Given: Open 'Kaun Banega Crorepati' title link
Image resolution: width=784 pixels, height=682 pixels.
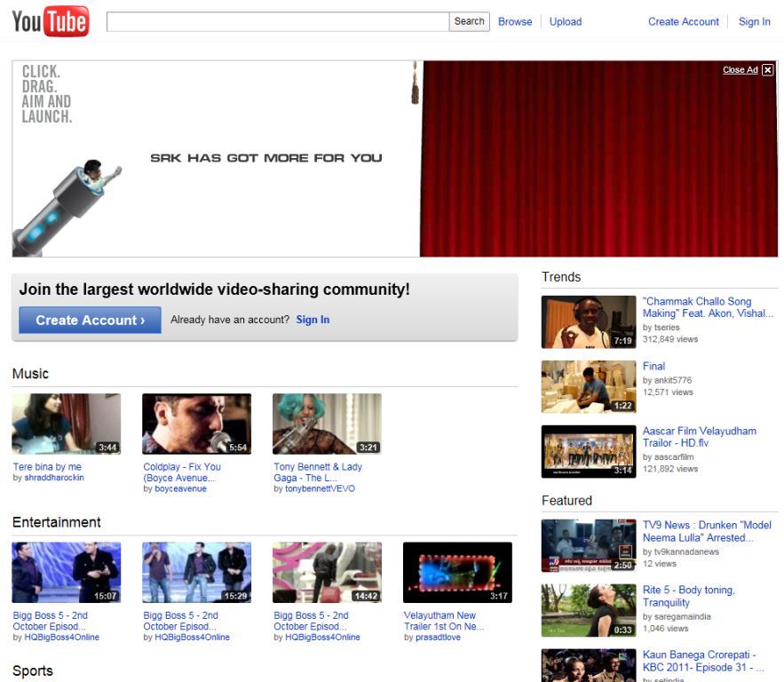Looking at the screenshot, I should pyautogui.click(x=702, y=661).
